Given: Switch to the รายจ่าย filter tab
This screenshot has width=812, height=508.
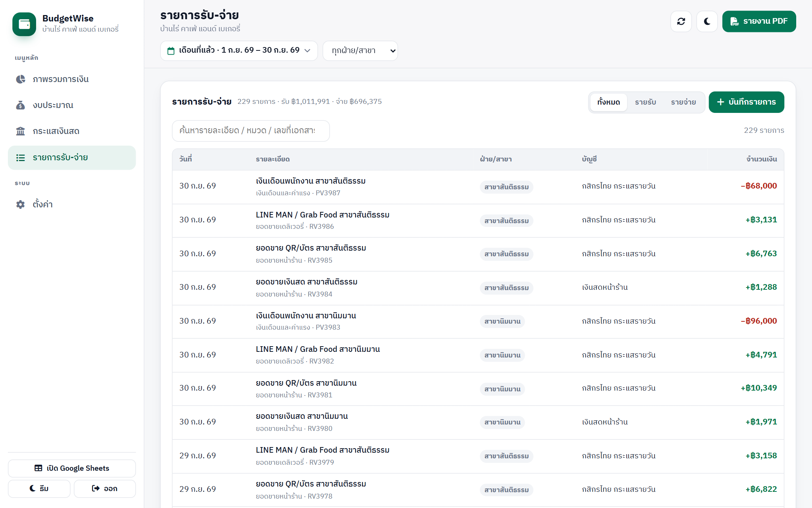Looking at the screenshot, I should pos(683,102).
